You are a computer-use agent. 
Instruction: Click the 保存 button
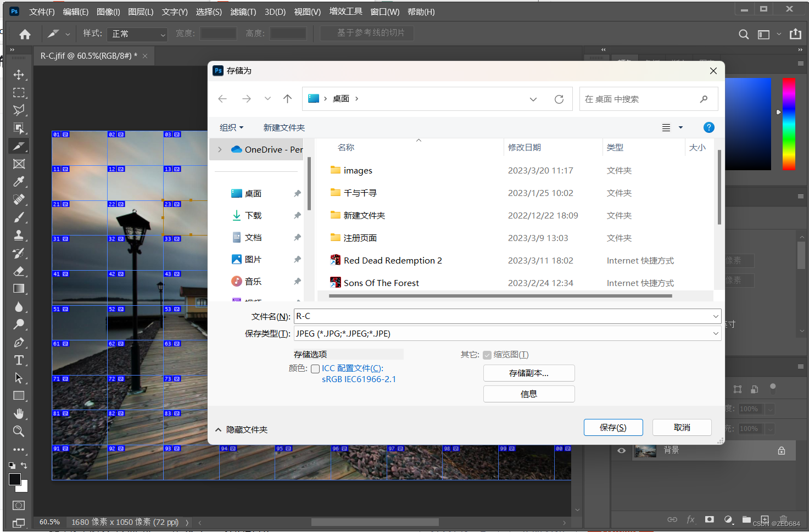click(x=613, y=427)
